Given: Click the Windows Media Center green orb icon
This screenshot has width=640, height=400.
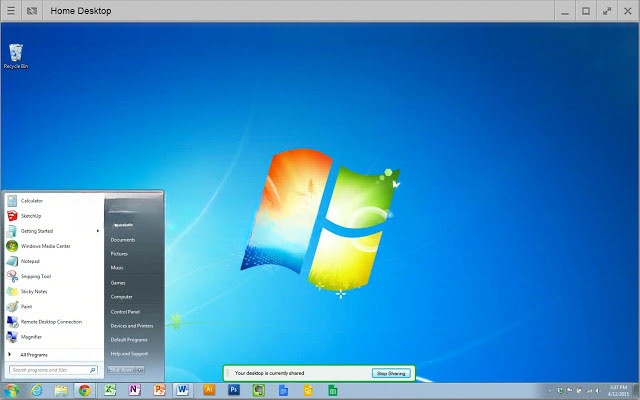Looking at the screenshot, I should (12, 246).
